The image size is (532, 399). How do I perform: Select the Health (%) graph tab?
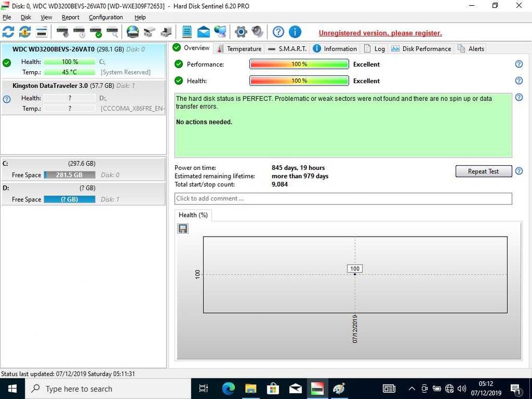pos(193,215)
